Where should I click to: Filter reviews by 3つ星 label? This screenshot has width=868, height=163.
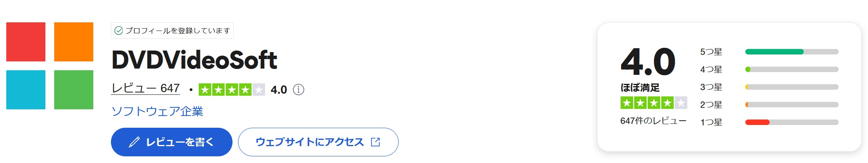(711, 87)
